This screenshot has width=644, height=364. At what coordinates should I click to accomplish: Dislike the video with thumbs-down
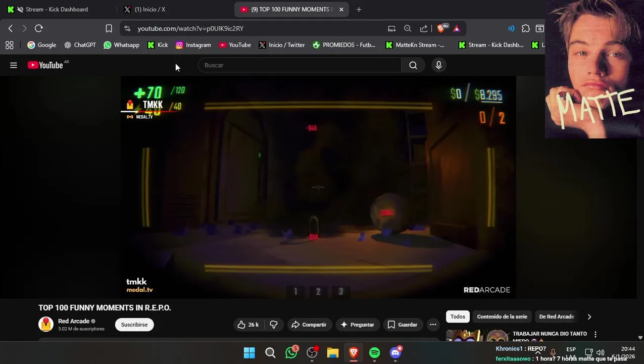click(274, 325)
